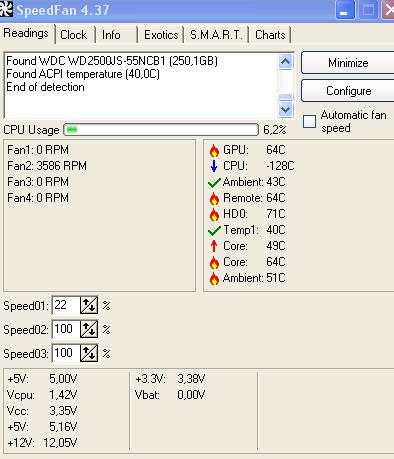Click the log box scroll up arrow
Viewport: 394px width, 459px height.
coord(285,62)
